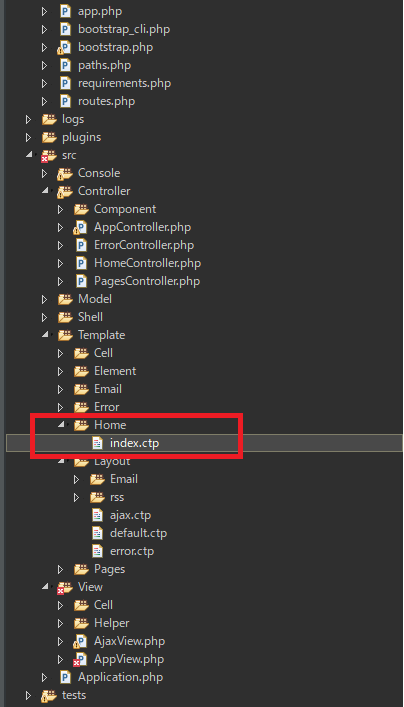
Task: Expand the plugins folder arrow
Action: (x=28, y=137)
